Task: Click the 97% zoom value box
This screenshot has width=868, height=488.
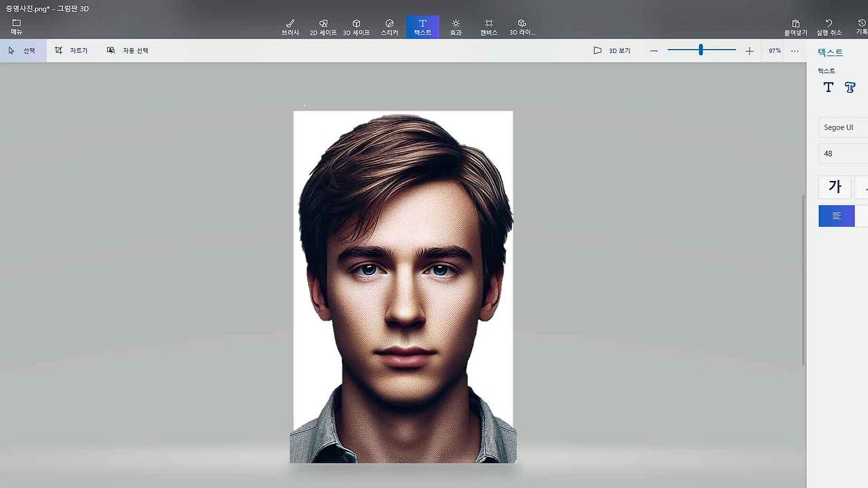Action: click(774, 51)
